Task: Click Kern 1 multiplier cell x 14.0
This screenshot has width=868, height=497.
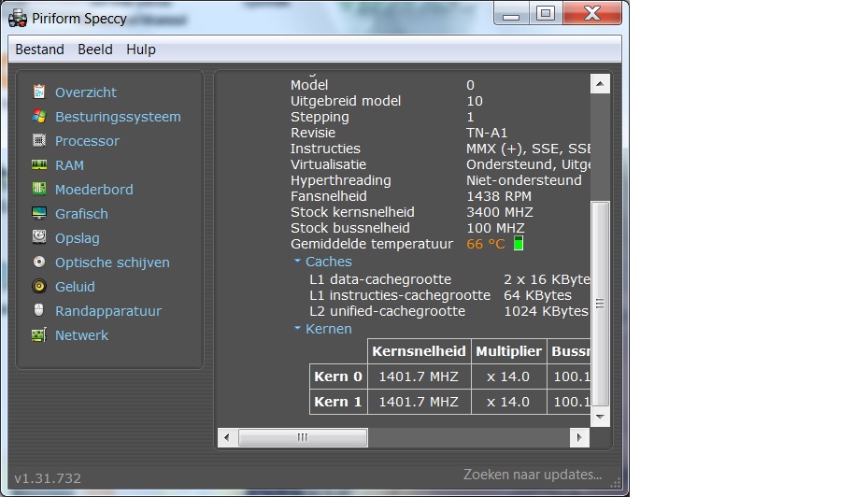Action: pyautogui.click(x=508, y=402)
